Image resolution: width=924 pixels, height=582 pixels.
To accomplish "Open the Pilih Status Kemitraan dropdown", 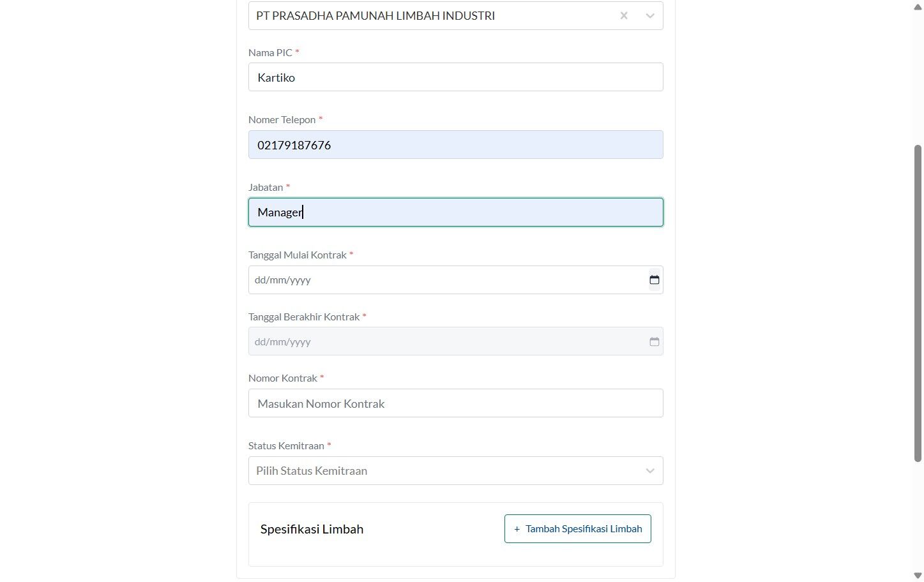I will [x=455, y=471].
